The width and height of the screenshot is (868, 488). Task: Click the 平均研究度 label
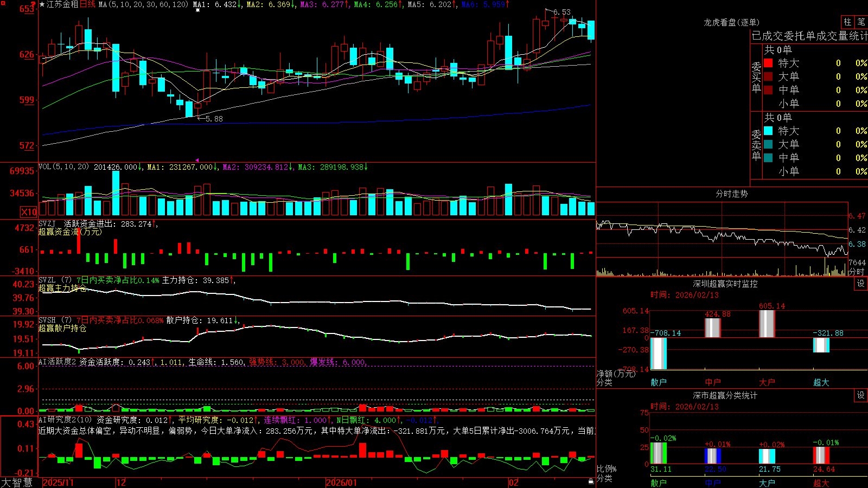point(200,420)
